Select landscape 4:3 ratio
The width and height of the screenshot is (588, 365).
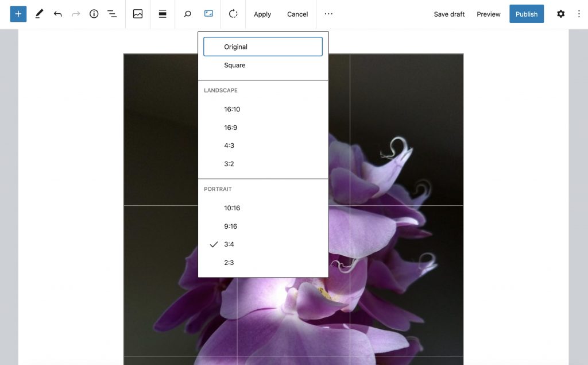pyautogui.click(x=263, y=145)
